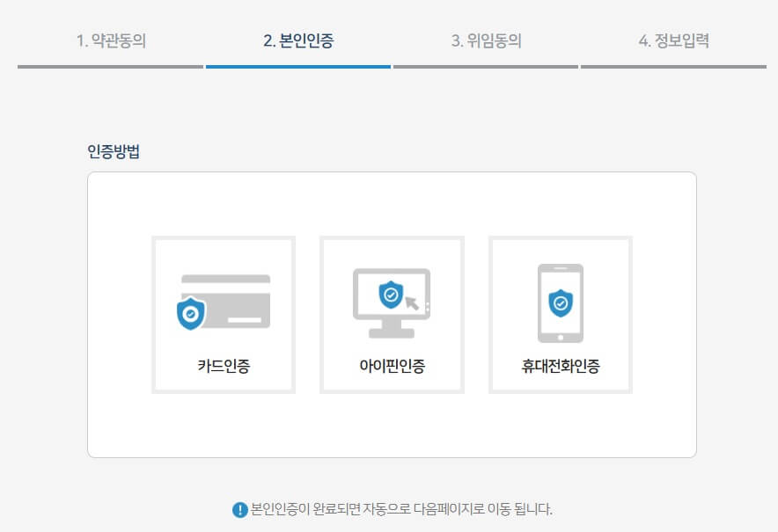778x532 pixels.
Task: Click the i-PIN monitor icon
Action: point(391,303)
